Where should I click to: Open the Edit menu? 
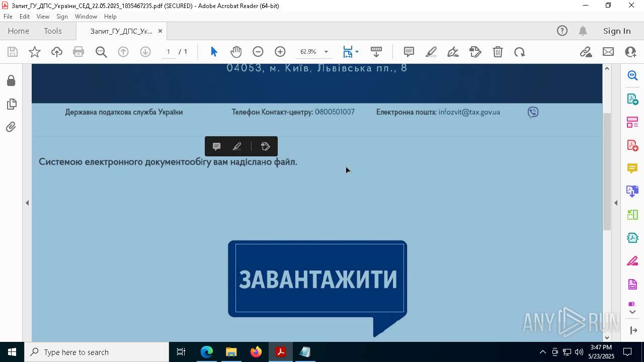[x=25, y=17]
